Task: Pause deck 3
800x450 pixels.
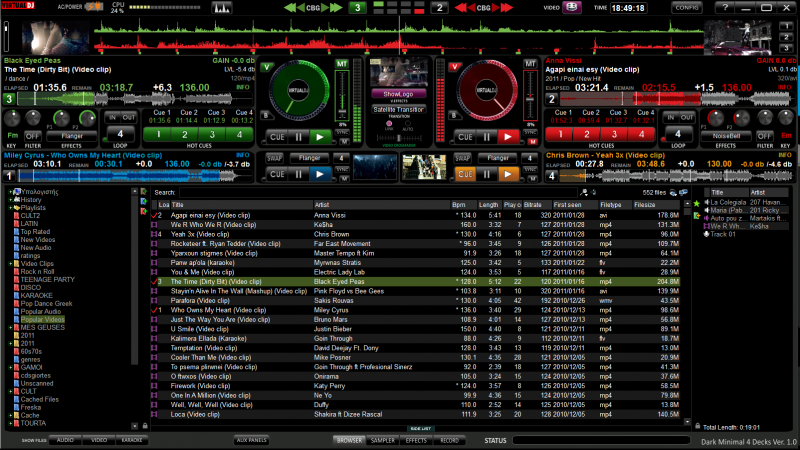Action: [298, 137]
